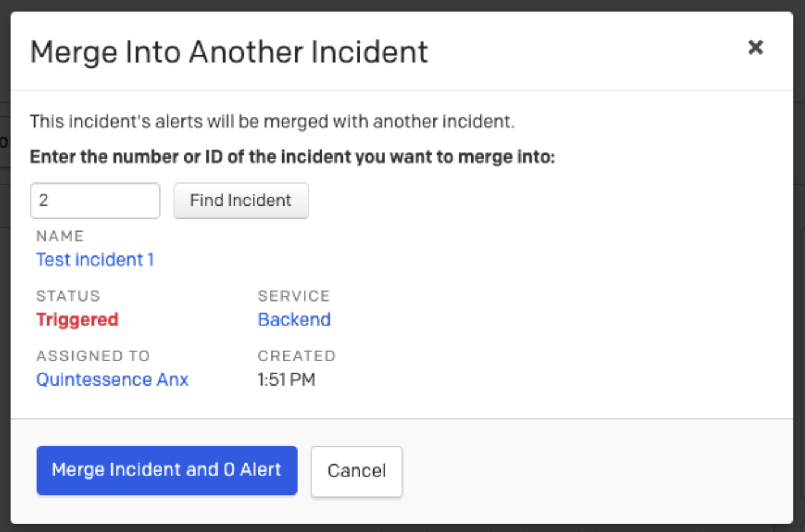Click the CREATED field label
The height and width of the screenshot is (532, 805).
click(296, 355)
